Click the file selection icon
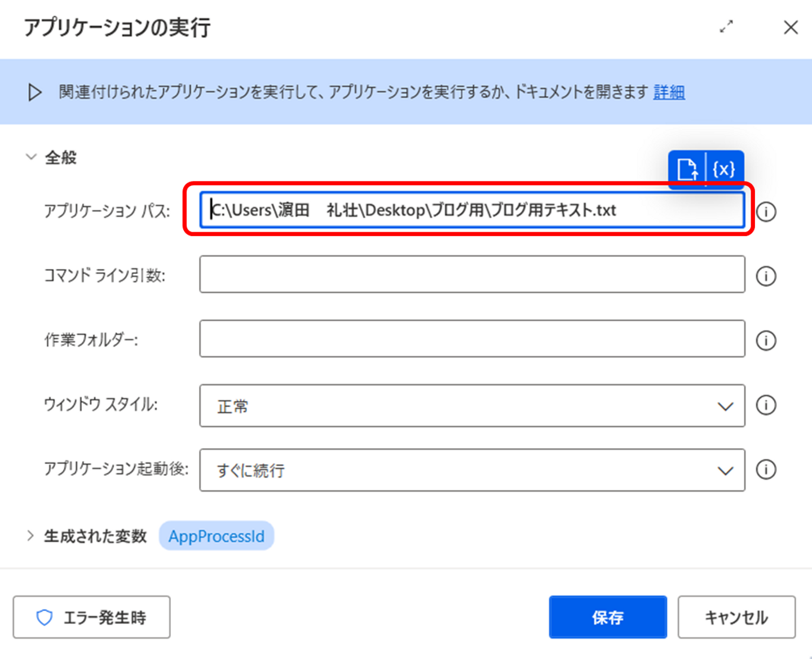The height and width of the screenshot is (659, 812). (x=687, y=169)
